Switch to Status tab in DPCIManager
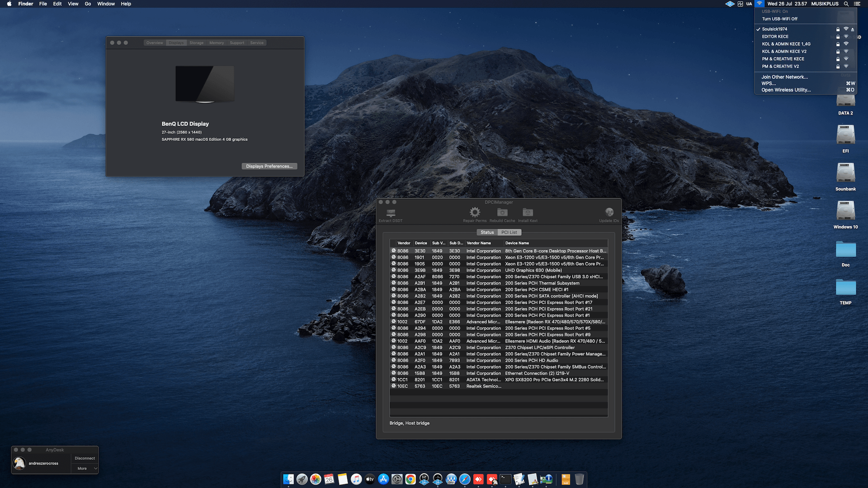Image resolution: width=868 pixels, height=488 pixels. point(487,232)
